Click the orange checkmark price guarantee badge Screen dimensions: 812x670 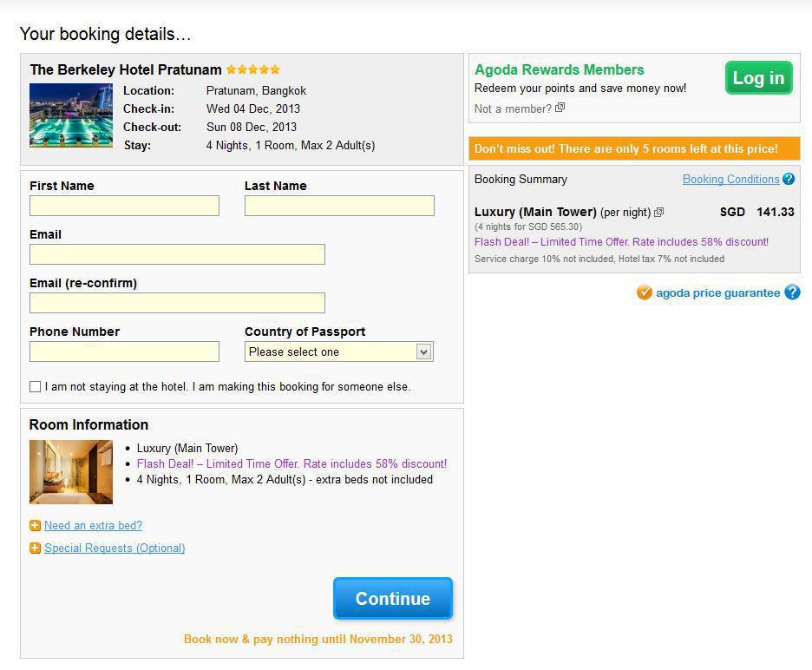tap(645, 292)
